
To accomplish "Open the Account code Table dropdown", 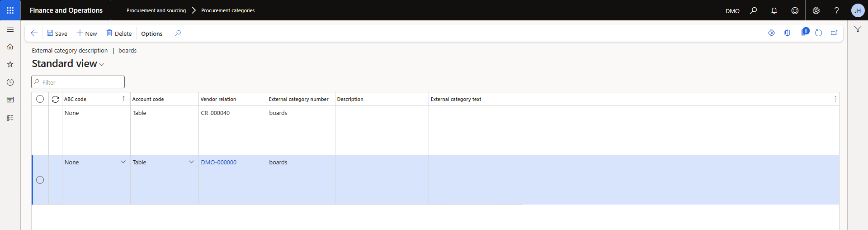I will 191,162.
